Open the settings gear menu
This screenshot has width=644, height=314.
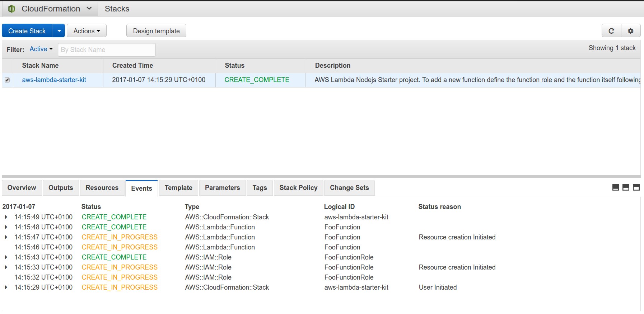click(x=631, y=31)
